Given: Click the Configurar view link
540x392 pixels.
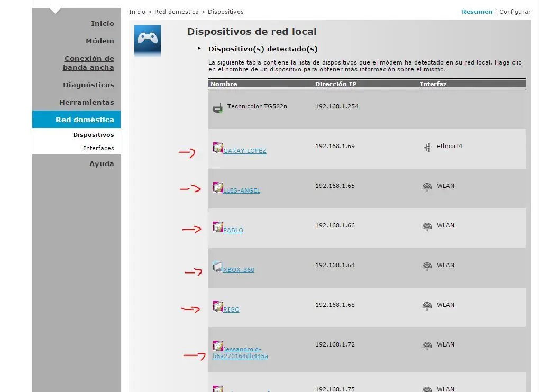Looking at the screenshot, I should 515,12.
